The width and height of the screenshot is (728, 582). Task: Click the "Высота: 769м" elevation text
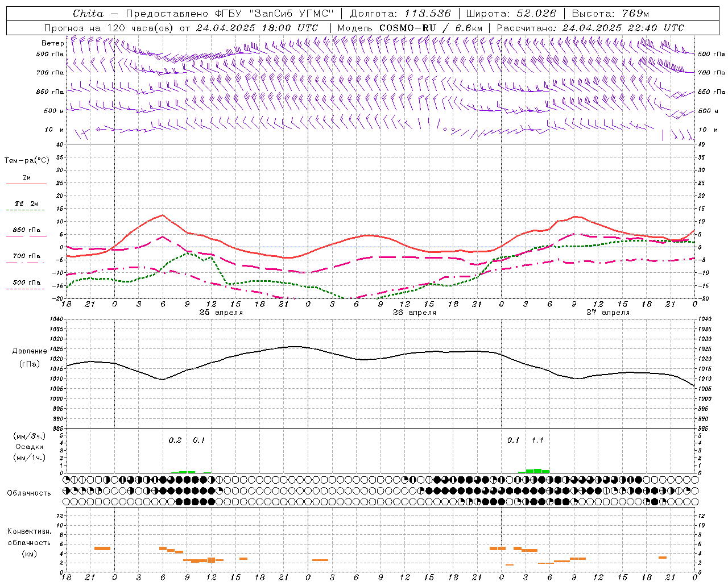[610, 14]
